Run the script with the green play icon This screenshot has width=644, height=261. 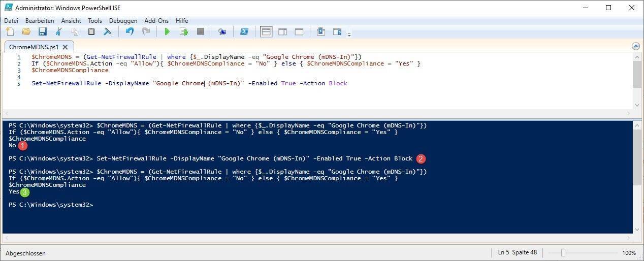pos(167,31)
